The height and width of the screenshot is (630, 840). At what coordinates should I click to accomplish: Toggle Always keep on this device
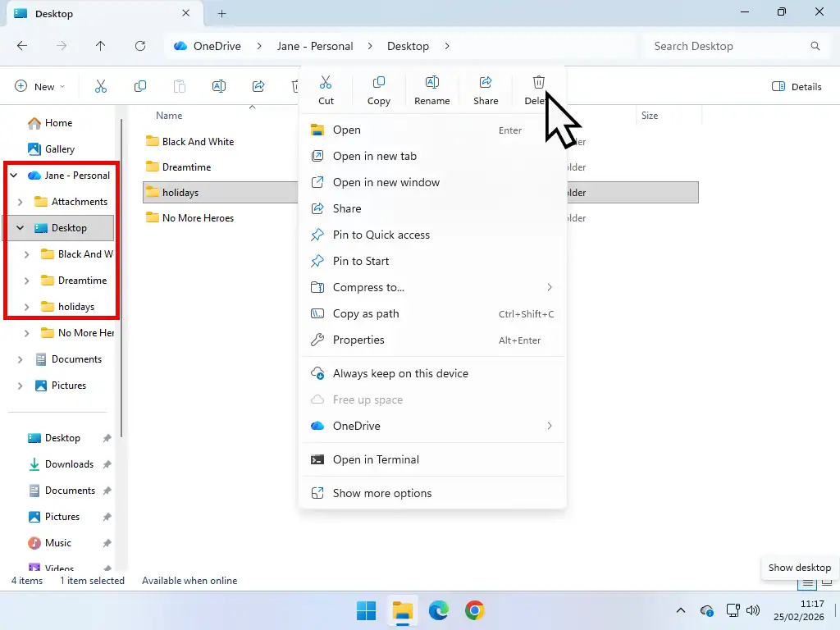tap(399, 373)
